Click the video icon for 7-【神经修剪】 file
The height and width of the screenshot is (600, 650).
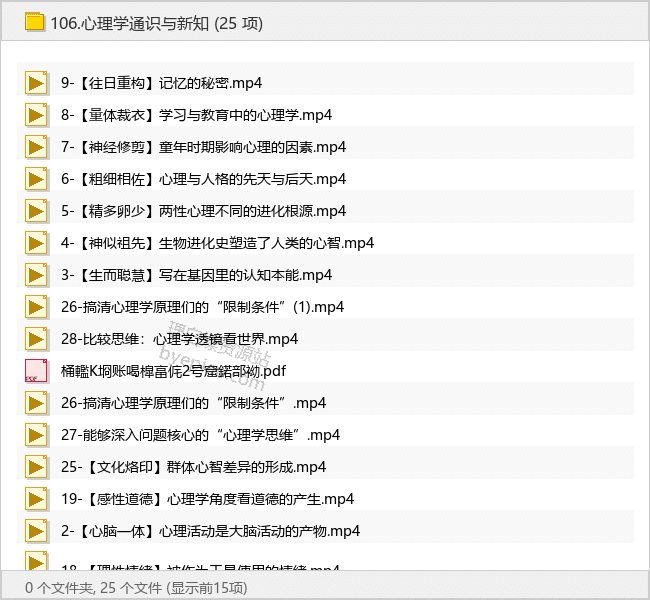click(x=36, y=147)
